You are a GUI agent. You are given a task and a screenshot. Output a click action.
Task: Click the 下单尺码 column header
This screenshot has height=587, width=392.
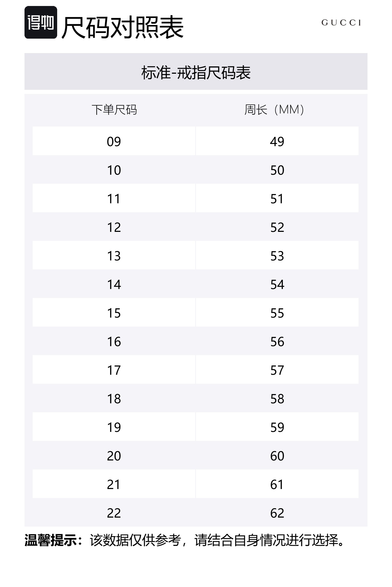click(x=114, y=110)
